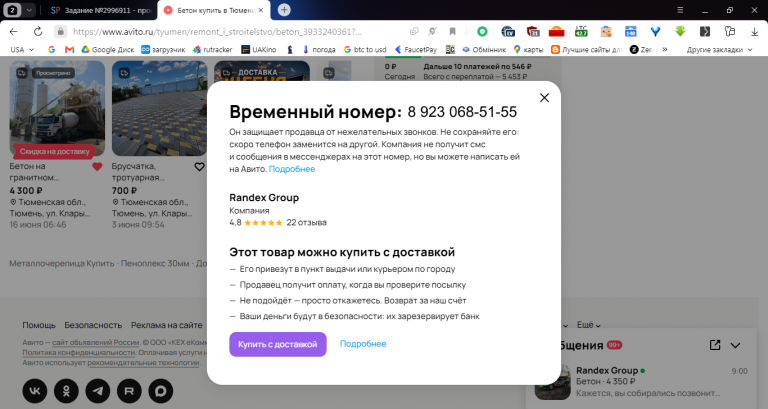The width and height of the screenshot is (768, 409).
Task: Close the 'Бетон купить в Тюмени' tab
Action: pyautogui.click(x=261, y=10)
